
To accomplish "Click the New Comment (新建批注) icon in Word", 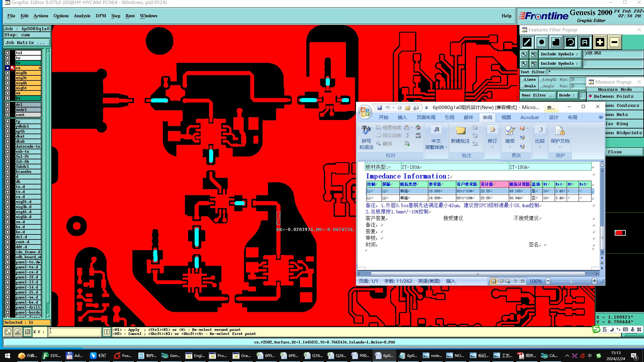I will [460, 131].
